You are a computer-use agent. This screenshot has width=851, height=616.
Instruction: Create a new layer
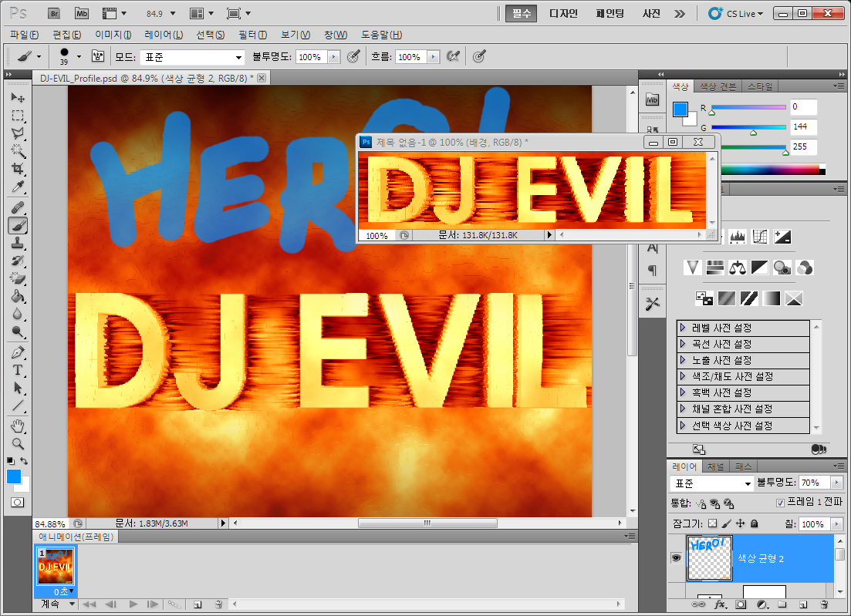click(x=803, y=604)
